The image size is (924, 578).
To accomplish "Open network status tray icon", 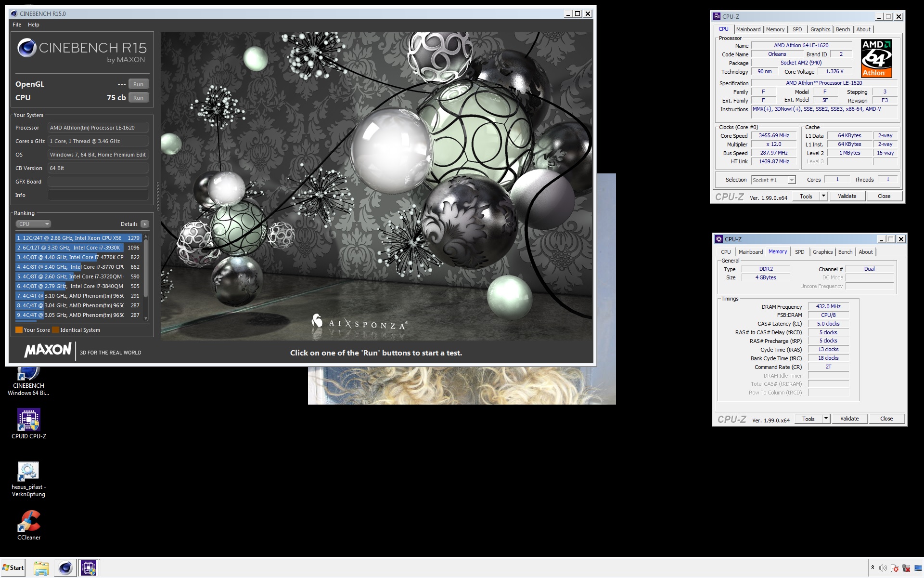I will [906, 568].
